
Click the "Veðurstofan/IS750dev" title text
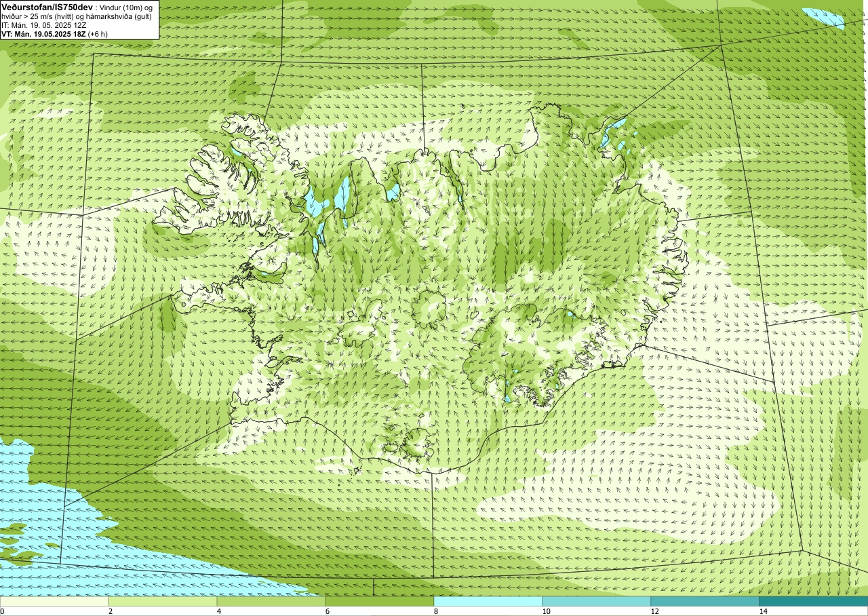click(x=47, y=6)
